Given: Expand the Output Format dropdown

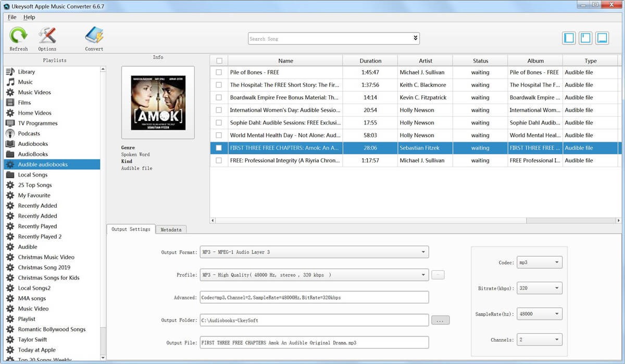Looking at the screenshot, I should 423,252.
